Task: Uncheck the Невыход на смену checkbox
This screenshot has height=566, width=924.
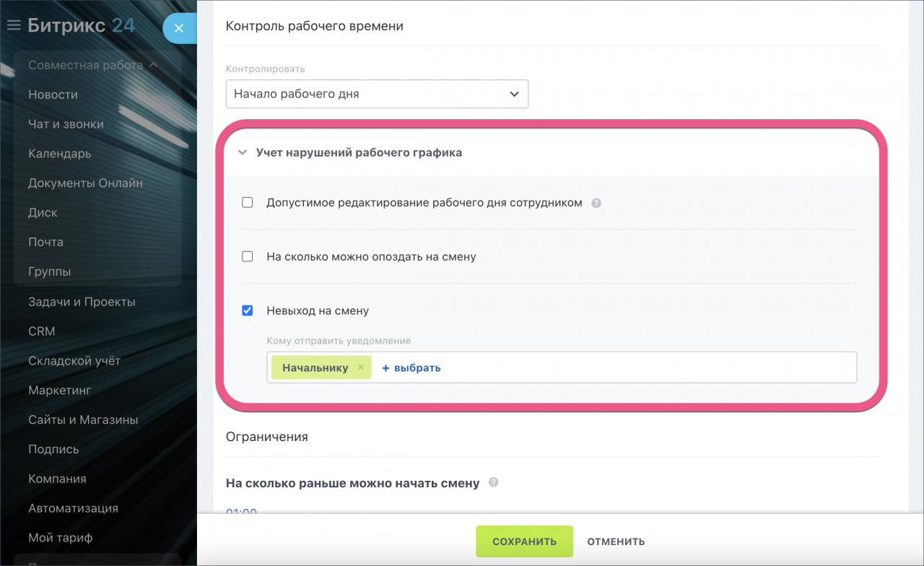Action: pyautogui.click(x=248, y=310)
